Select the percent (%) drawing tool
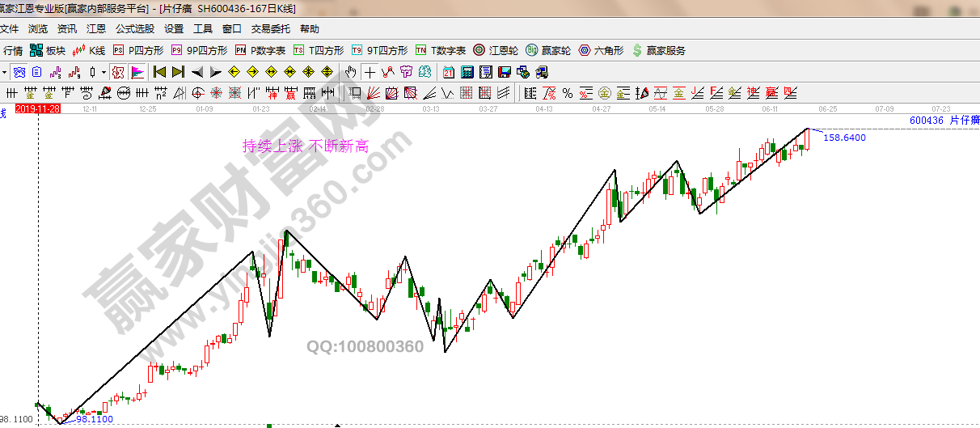This screenshot has height=428, width=980. (568, 92)
